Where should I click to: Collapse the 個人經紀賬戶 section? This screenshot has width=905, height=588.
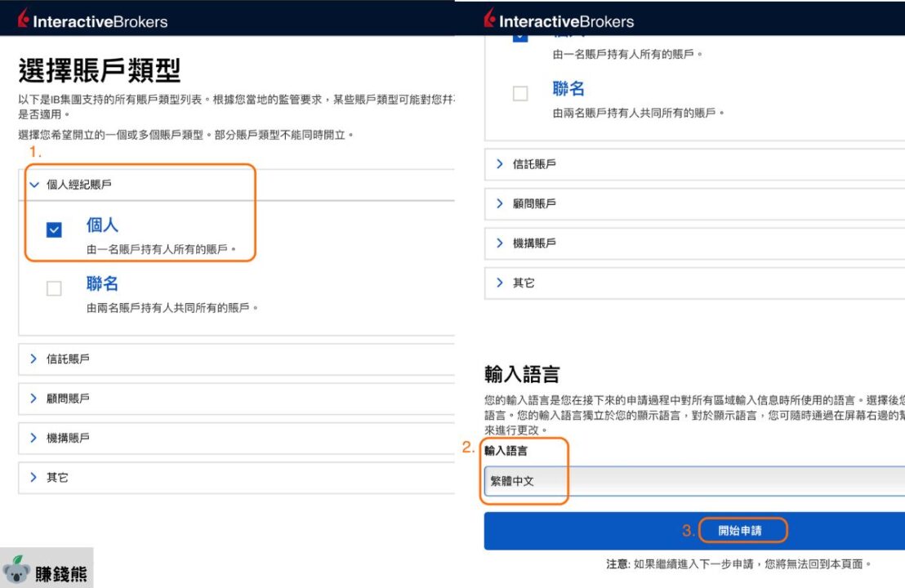click(x=237, y=185)
